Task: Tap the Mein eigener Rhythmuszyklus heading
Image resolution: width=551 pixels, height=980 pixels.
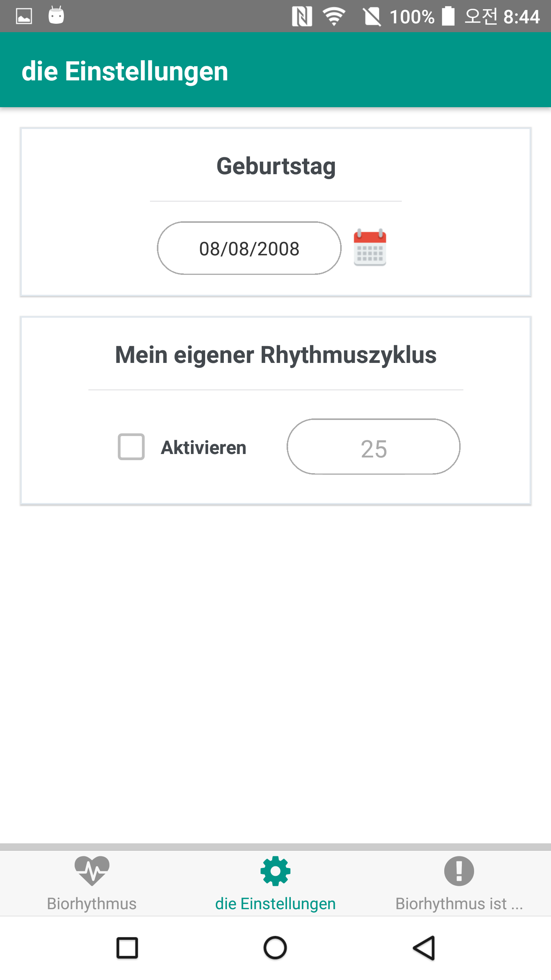Action: tap(276, 354)
